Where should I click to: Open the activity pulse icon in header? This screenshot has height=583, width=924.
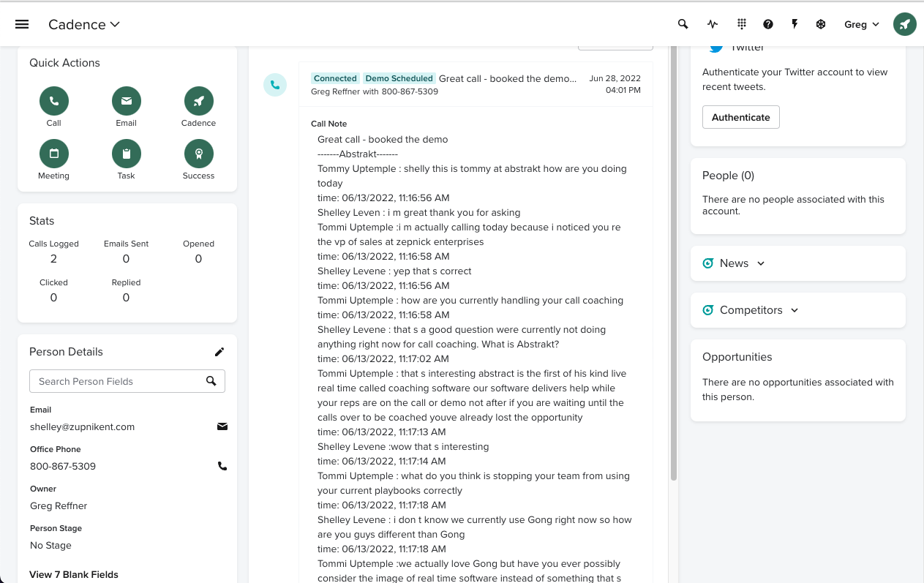coord(713,24)
